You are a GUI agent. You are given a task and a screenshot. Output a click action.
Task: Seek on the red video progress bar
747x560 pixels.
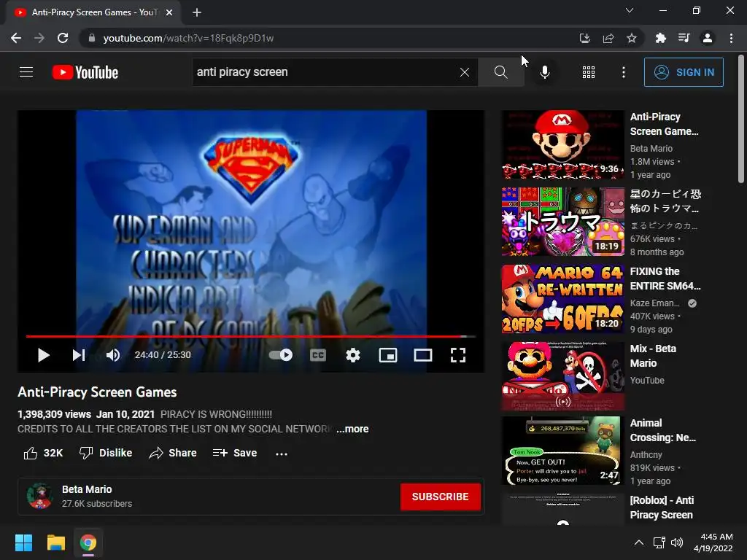click(251, 336)
